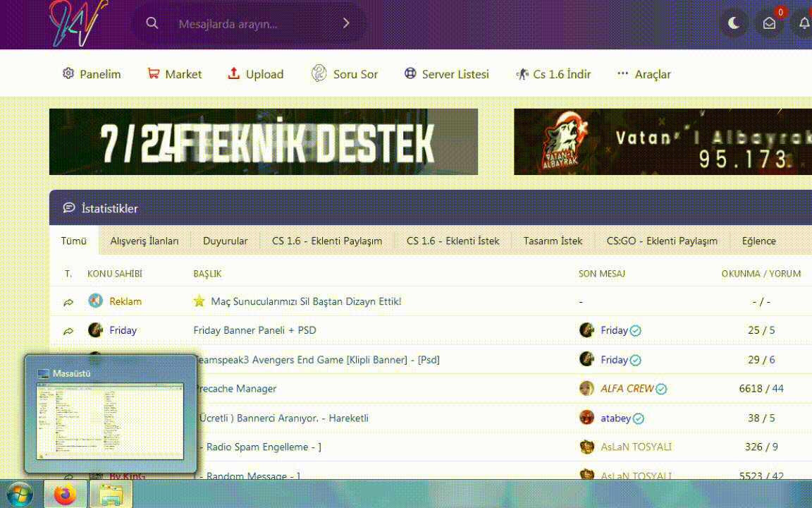812x508 pixels.
Task: Open the messages inbox envelope icon
Action: 769,23
